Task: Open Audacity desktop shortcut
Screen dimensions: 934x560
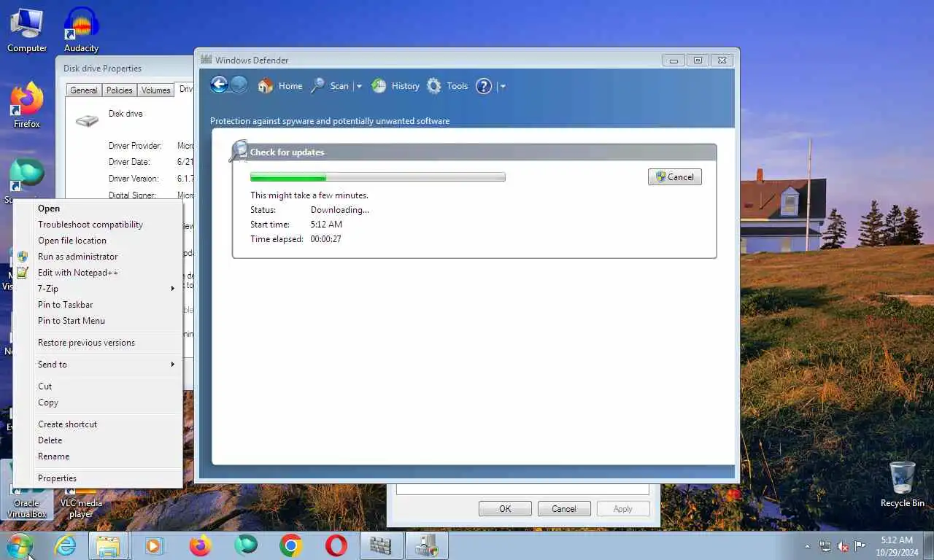Action: pyautogui.click(x=81, y=30)
